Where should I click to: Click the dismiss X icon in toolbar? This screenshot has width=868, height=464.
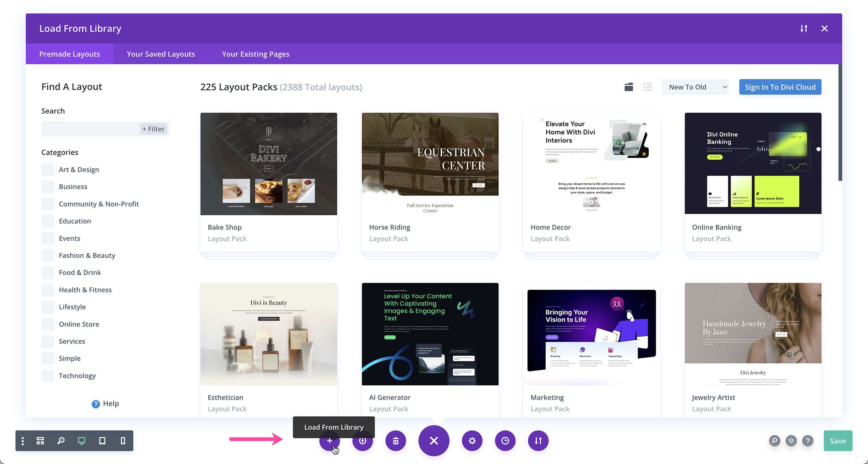coord(434,440)
